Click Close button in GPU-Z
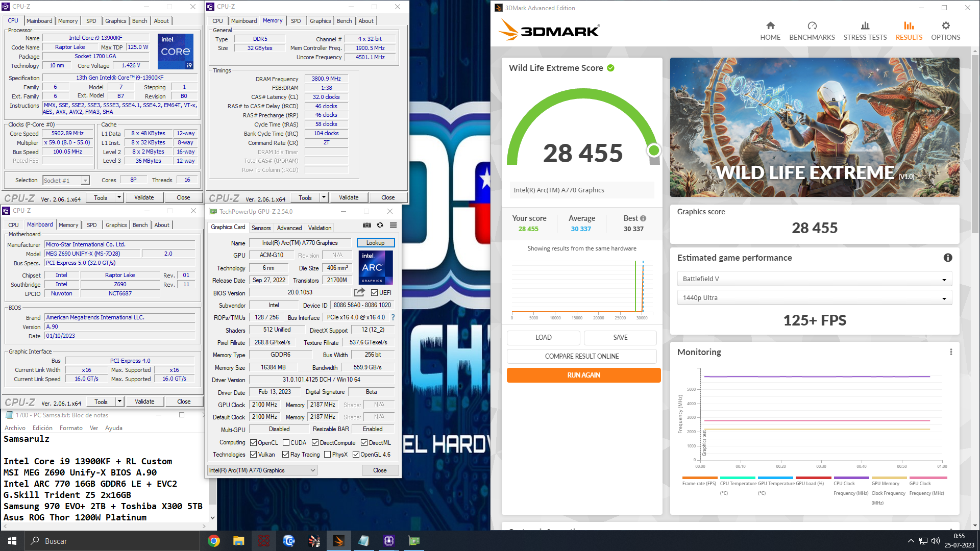Viewport: 980px width, 551px height. pos(380,470)
